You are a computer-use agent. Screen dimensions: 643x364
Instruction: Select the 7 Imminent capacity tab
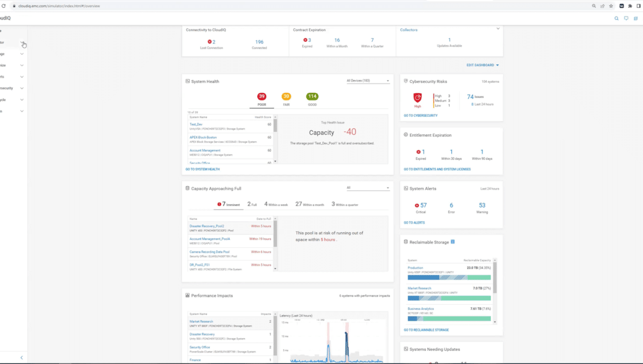[229, 204]
